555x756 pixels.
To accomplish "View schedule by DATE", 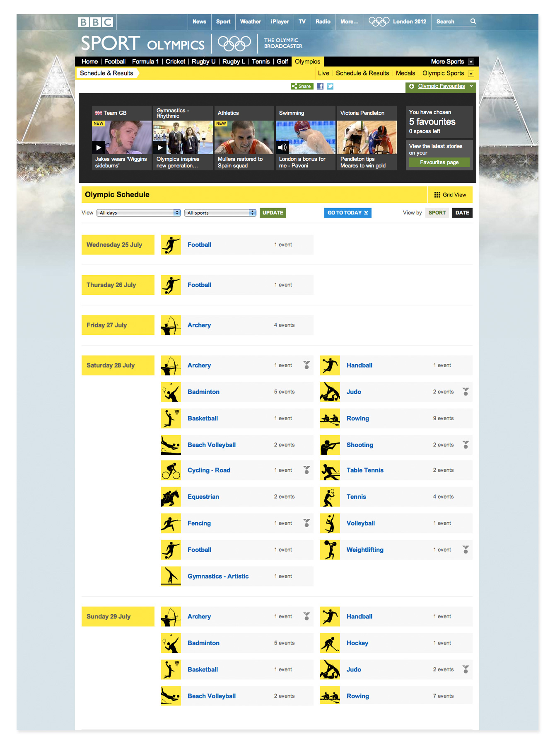I will pyautogui.click(x=462, y=213).
